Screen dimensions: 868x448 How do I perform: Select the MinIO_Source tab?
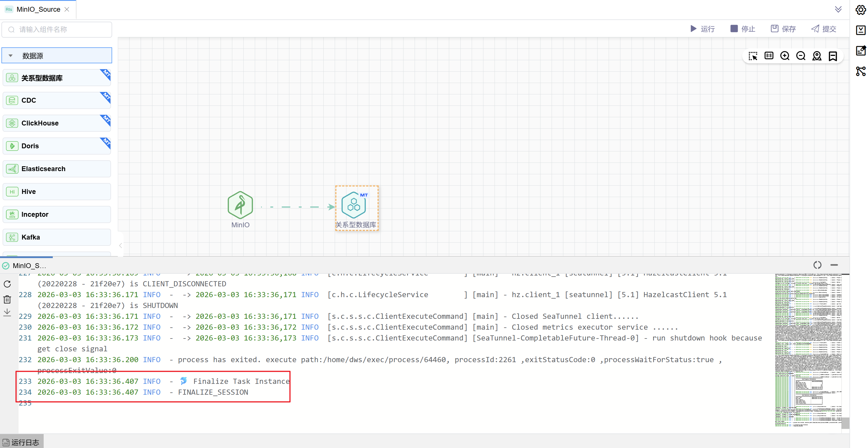point(38,9)
